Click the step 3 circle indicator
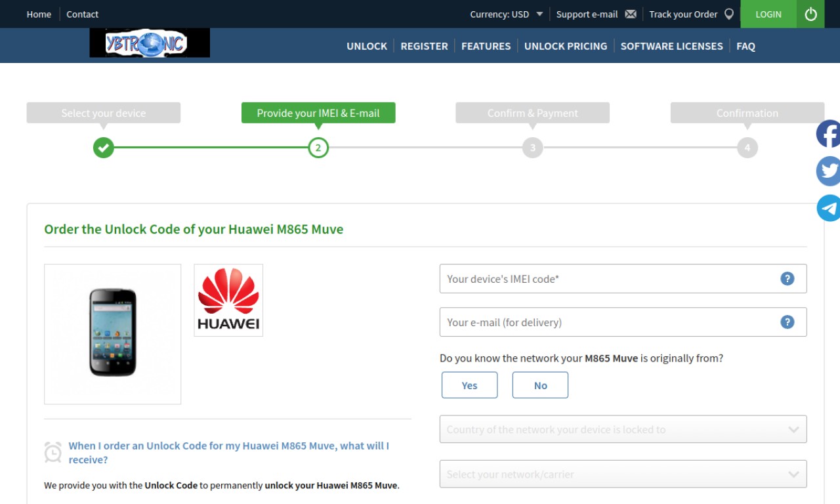840x504 pixels. (533, 148)
